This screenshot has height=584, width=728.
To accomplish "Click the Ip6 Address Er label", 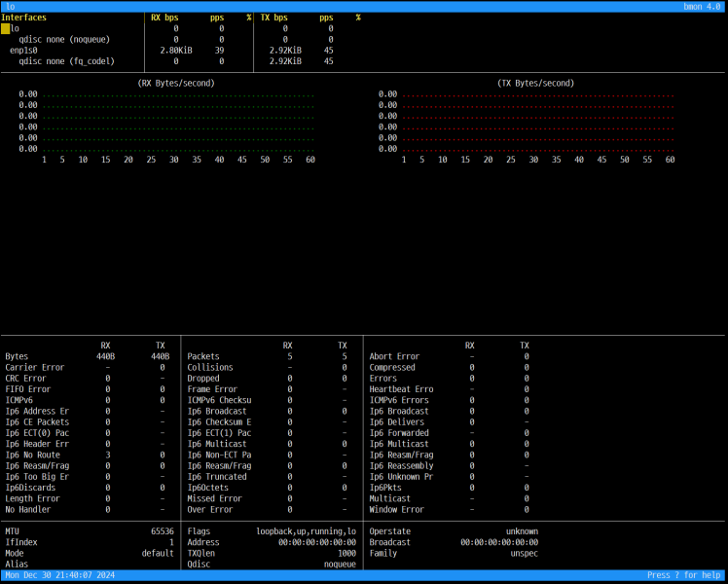I will [37, 411].
